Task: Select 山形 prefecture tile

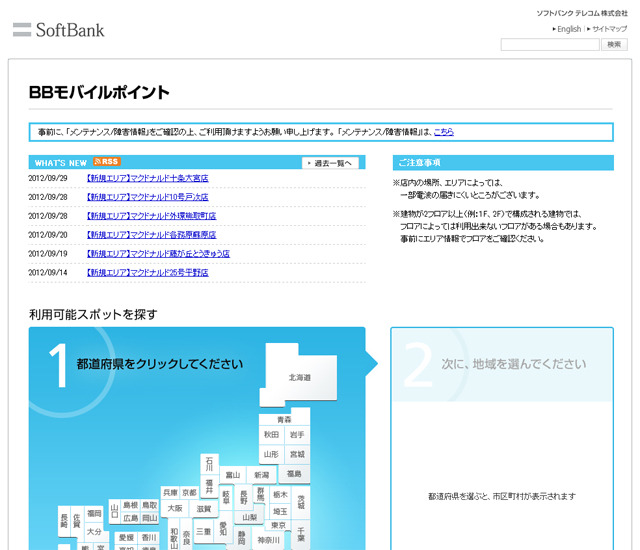Action: (271, 454)
